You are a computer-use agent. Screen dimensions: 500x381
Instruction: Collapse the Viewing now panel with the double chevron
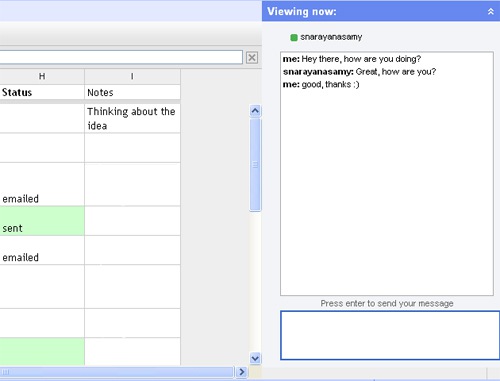[x=491, y=11]
